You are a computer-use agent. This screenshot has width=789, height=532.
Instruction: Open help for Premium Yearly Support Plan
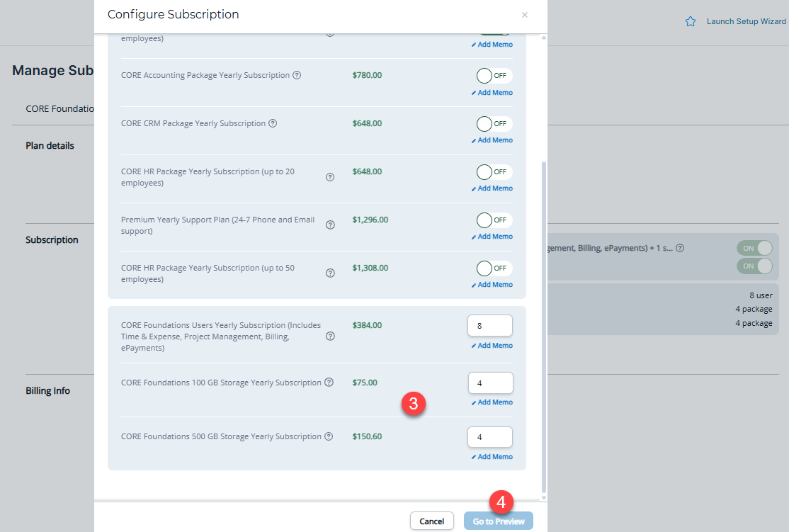coord(330,225)
